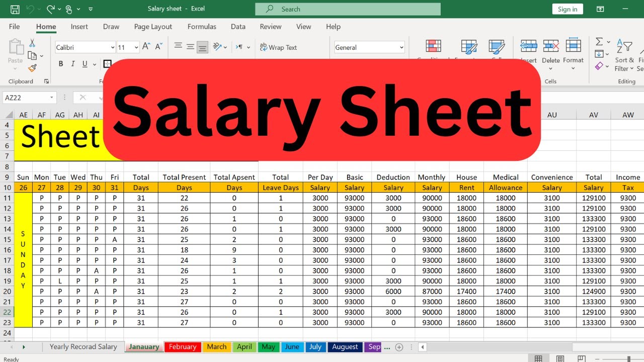This screenshot has width=644, height=362.
Task: Switch to the Formulas tab
Action: (x=202, y=27)
